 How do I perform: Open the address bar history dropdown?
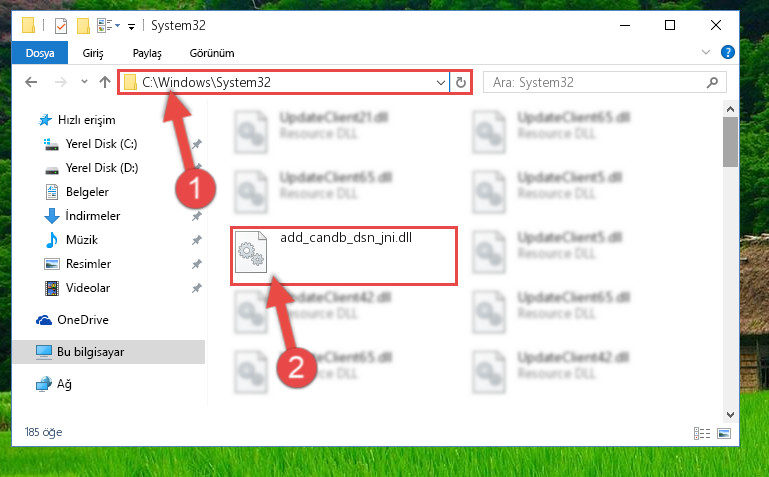click(x=440, y=82)
